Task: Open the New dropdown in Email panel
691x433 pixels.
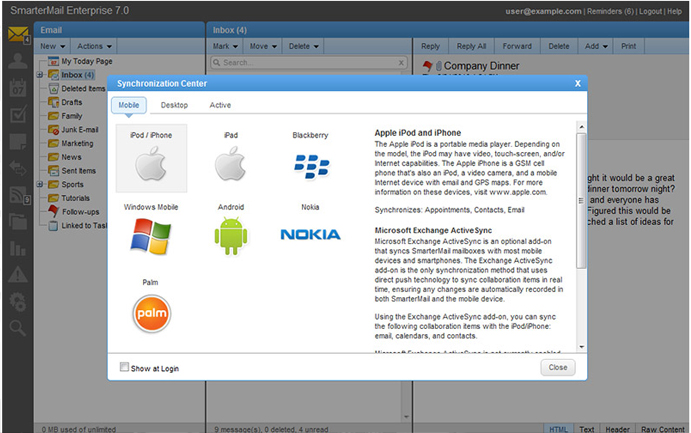Action: point(52,46)
